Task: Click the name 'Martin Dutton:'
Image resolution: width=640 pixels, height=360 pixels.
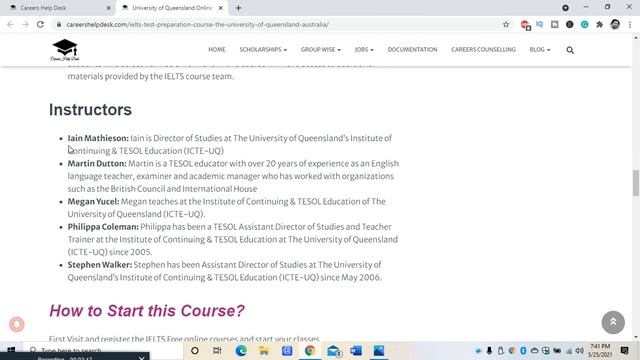Action: (x=97, y=163)
